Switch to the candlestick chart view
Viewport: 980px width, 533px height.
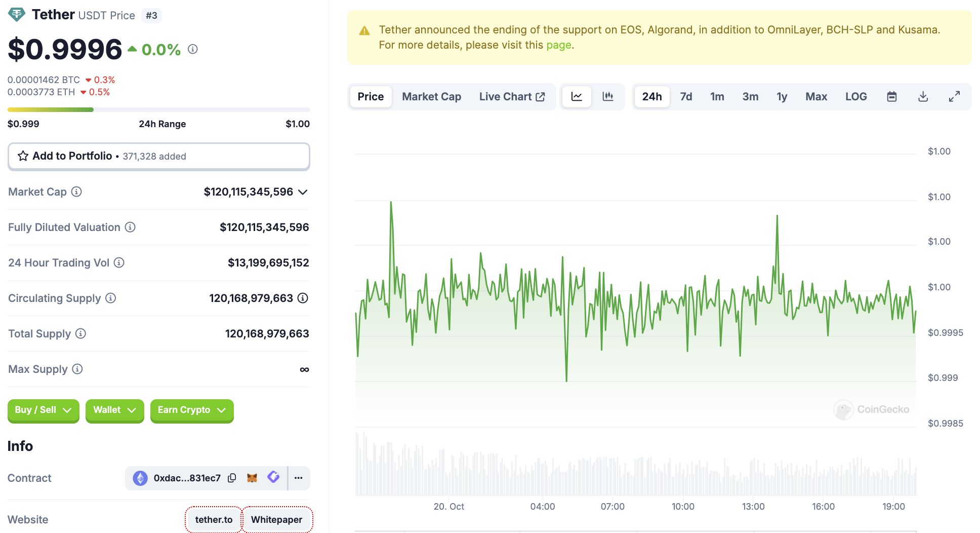[x=608, y=96]
